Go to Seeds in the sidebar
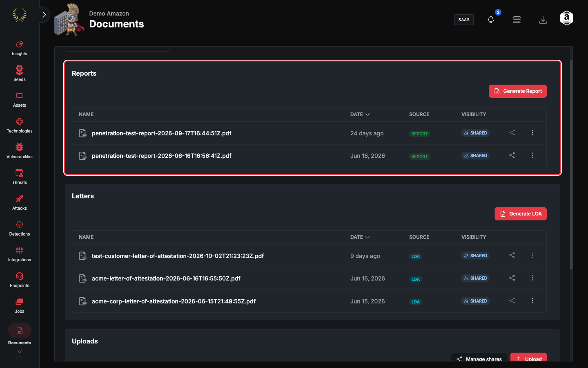Screen dimensions: 588x368 20,74
